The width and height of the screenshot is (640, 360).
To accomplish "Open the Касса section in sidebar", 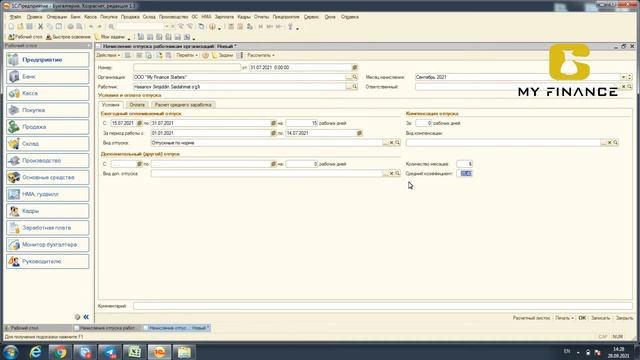I will 48,93.
